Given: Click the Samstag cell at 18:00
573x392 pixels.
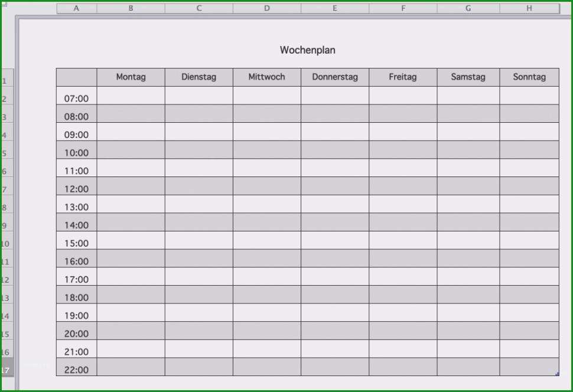Looking at the screenshot, I should (x=468, y=295).
